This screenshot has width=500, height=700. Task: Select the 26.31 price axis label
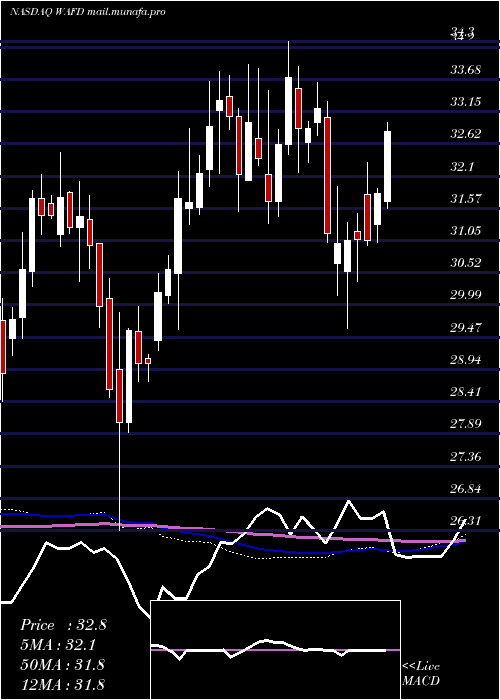tap(465, 521)
